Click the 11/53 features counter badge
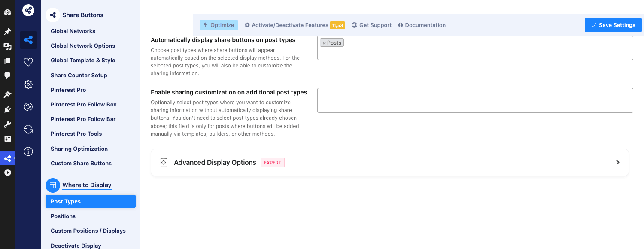644x249 pixels. click(337, 25)
